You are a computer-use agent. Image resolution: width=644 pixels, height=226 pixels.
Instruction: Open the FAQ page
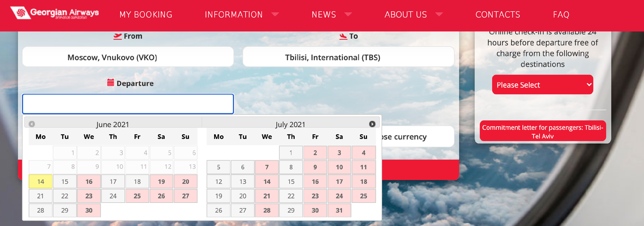click(x=561, y=14)
